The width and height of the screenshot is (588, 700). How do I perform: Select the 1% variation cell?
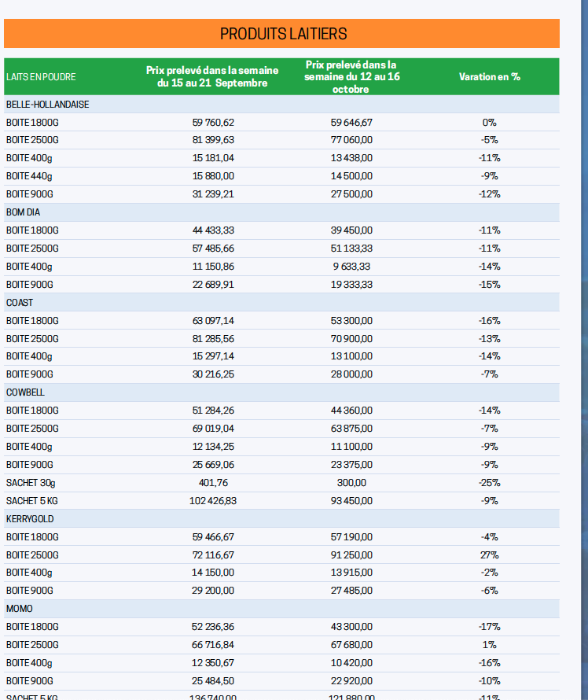pyautogui.click(x=490, y=645)
